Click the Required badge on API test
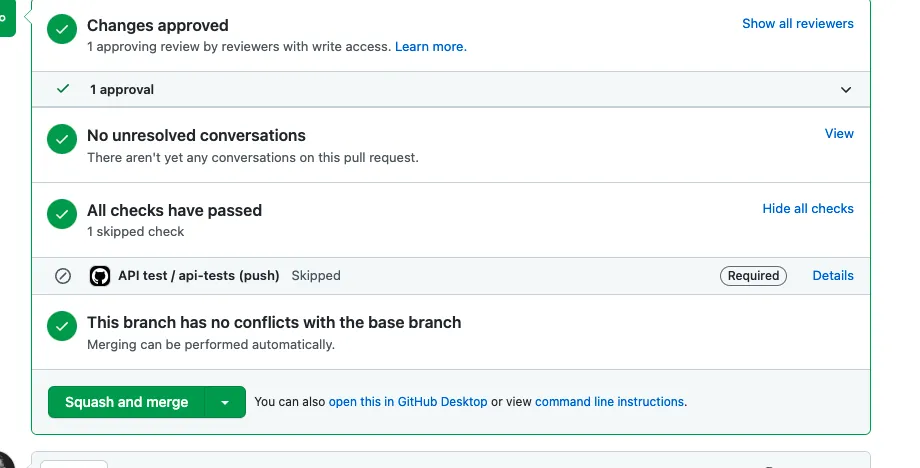 (x=753, y=276)
